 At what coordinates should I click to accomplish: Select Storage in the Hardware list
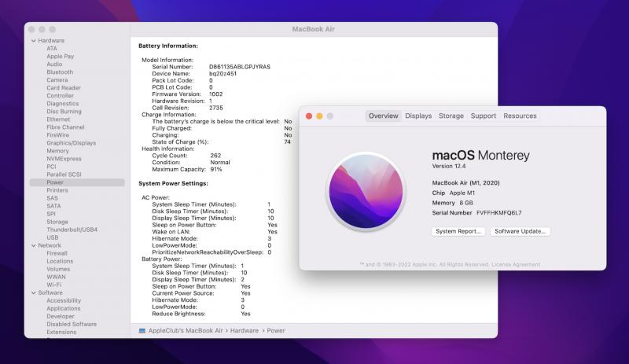57,222
